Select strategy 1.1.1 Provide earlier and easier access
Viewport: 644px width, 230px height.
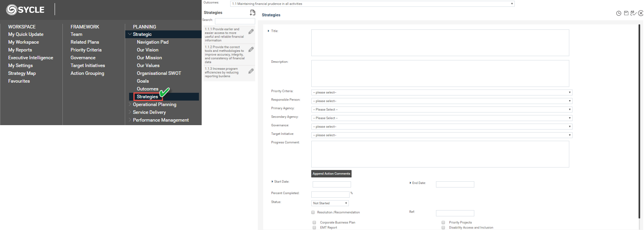(x=225, y=35)
